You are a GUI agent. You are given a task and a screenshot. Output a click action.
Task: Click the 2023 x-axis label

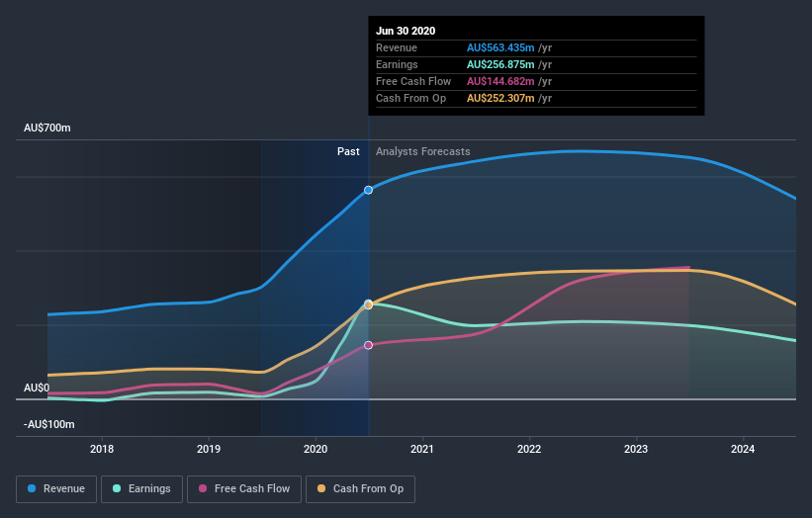point(636,449)
